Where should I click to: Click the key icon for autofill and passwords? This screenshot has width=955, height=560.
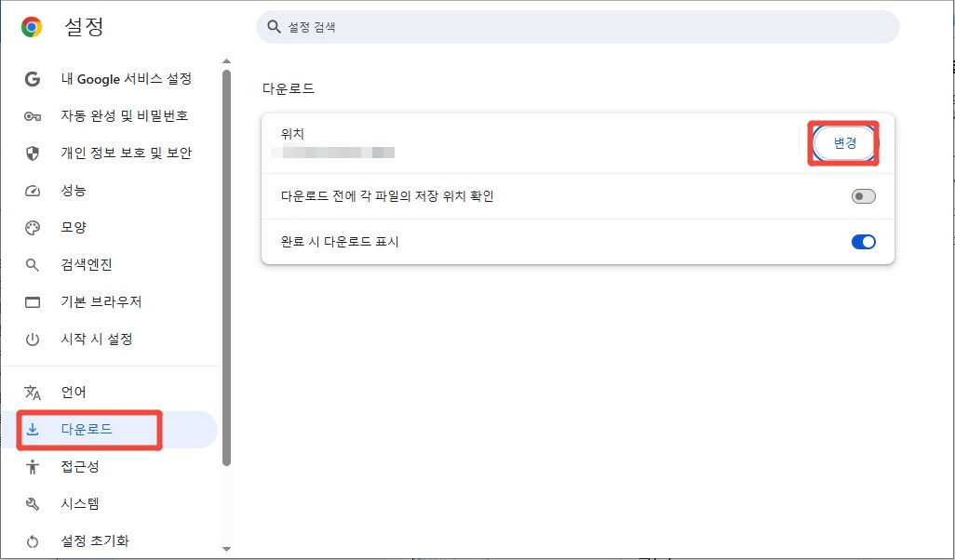click(x=33, y=116)
